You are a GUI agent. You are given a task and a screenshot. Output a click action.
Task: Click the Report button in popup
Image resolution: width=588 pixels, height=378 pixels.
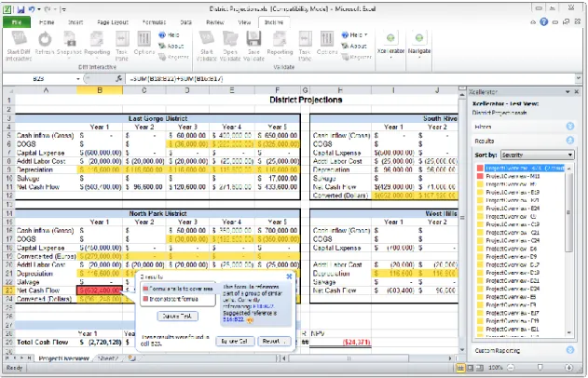click(274, 341)
